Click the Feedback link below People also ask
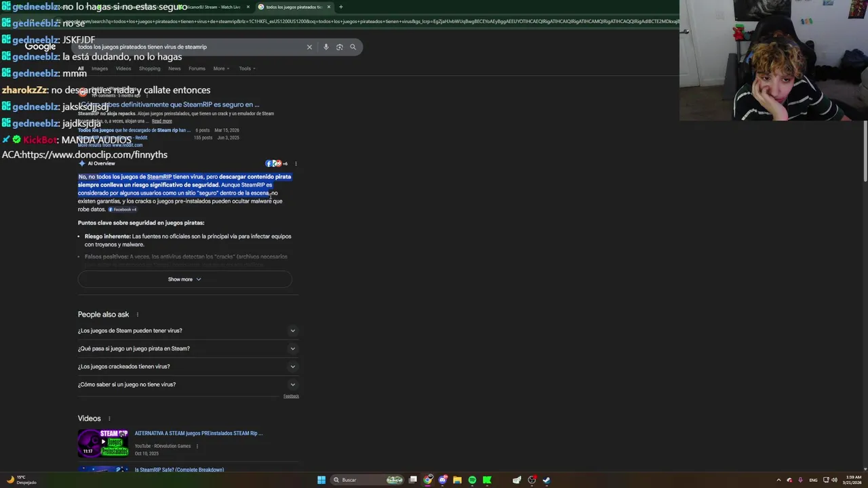This screenshot has width=868, height=488. 291,396
